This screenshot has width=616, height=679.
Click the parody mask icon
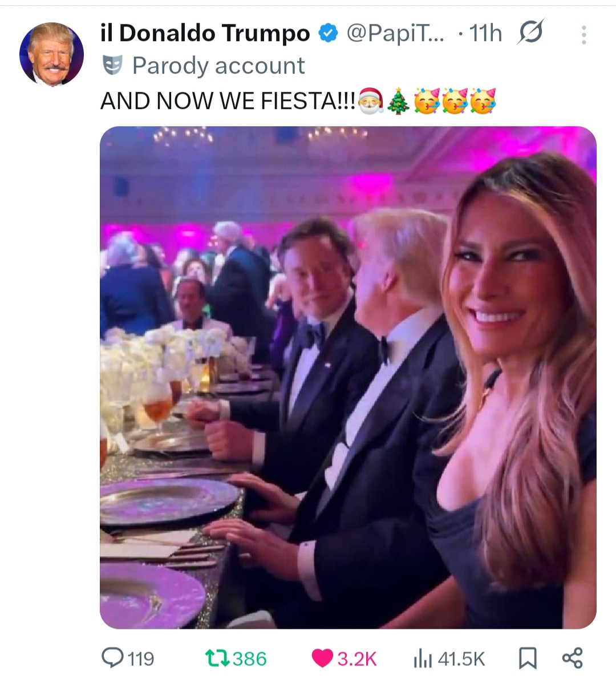(x=112, y=66)
